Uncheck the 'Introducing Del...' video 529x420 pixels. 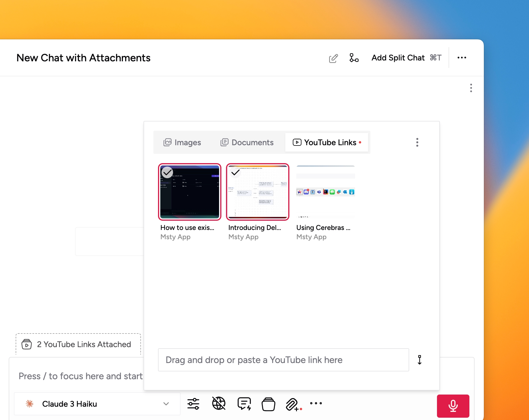click(x=235, y=172)
